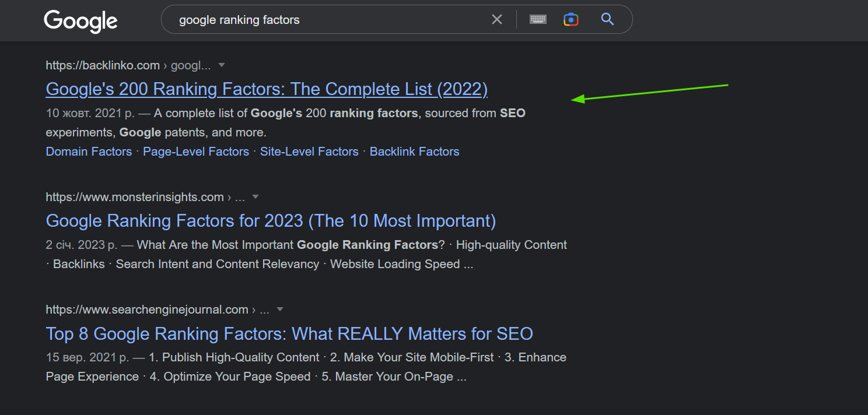Open Top 8 Google Ranking Factors result
This screenshot has height=415, width=868.
(x=289, y=334)
